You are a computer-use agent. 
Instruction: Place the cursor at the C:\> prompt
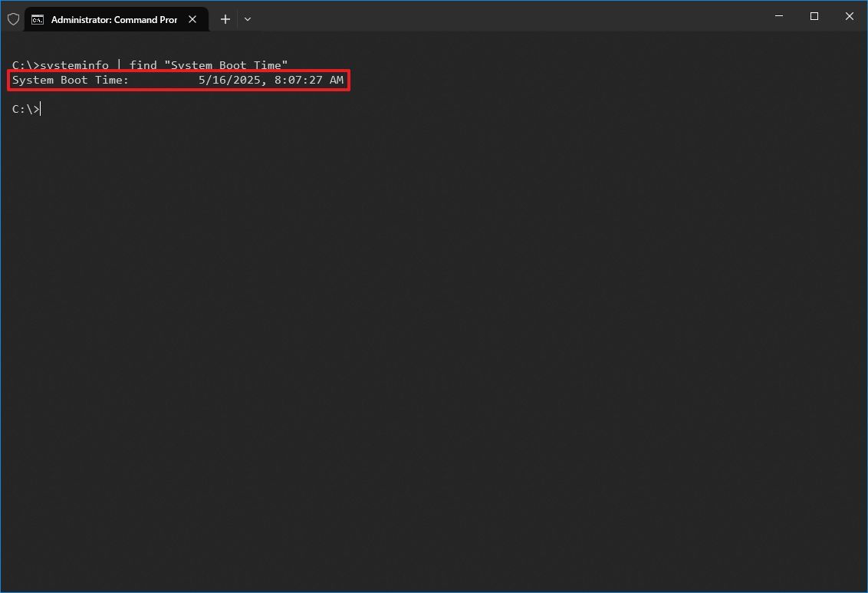tap(27, 109)
